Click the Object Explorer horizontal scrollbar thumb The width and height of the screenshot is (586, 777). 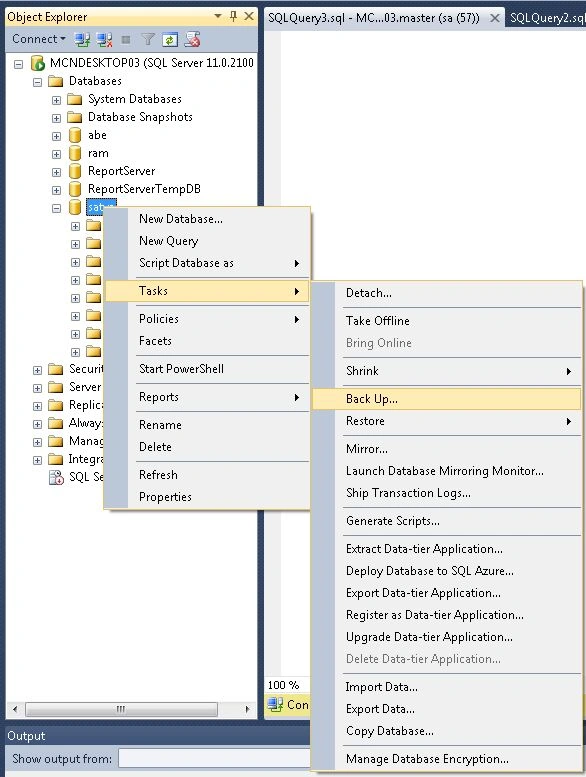(x=121, y=709)
